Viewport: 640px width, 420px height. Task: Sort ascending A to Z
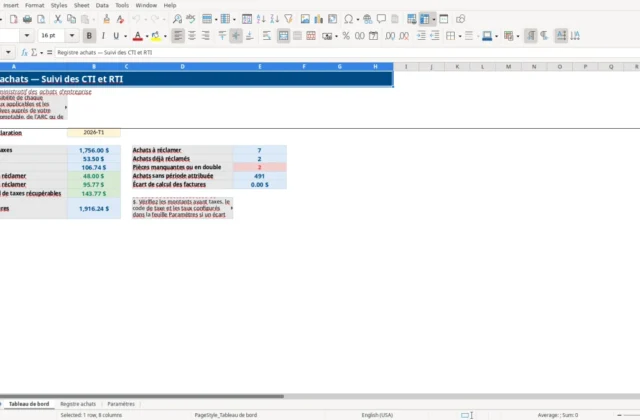click(x=261, y=19)
